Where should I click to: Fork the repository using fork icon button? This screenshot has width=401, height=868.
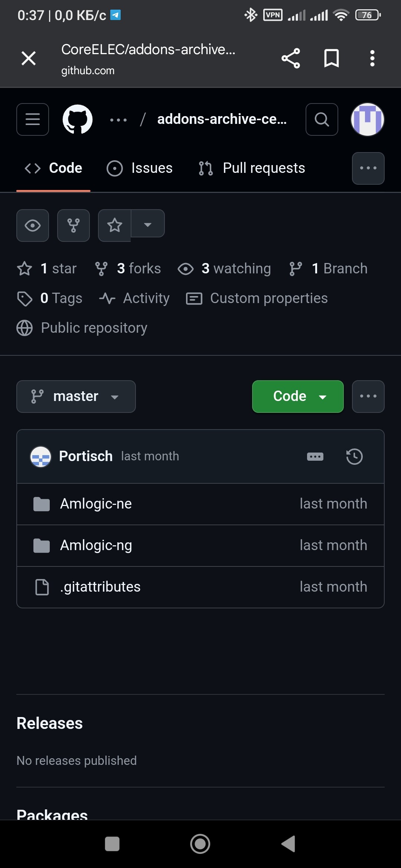tap(74, 226)
